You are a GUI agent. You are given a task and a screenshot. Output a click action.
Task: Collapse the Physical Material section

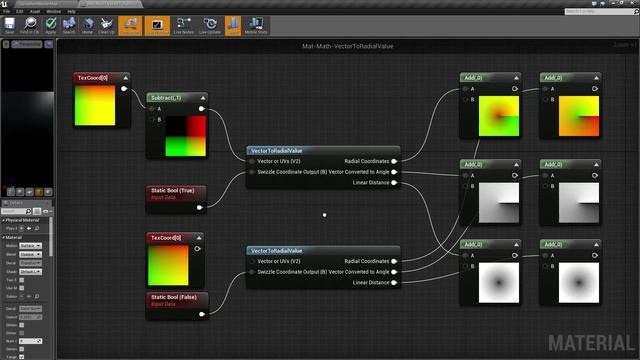tap(4, 220)
